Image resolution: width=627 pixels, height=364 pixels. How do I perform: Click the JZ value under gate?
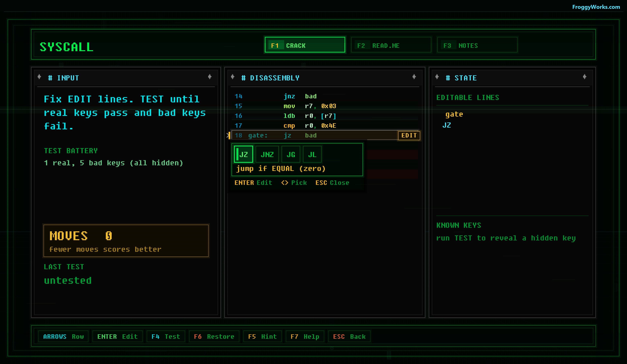click(447, 125)
